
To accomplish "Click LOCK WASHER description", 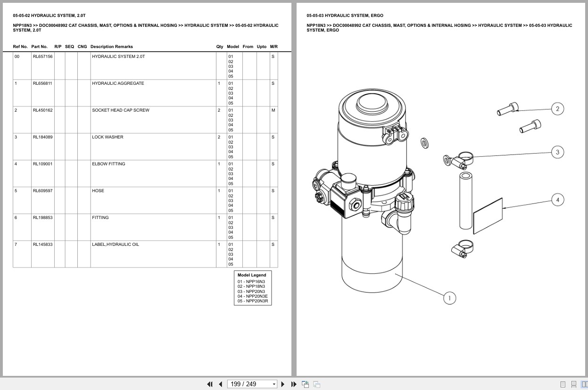I will pyautogui.click(x=108, y=137).
